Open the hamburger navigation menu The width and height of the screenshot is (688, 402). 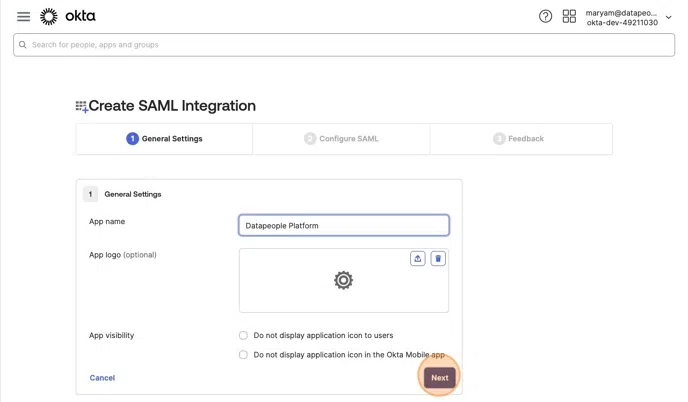23,17
